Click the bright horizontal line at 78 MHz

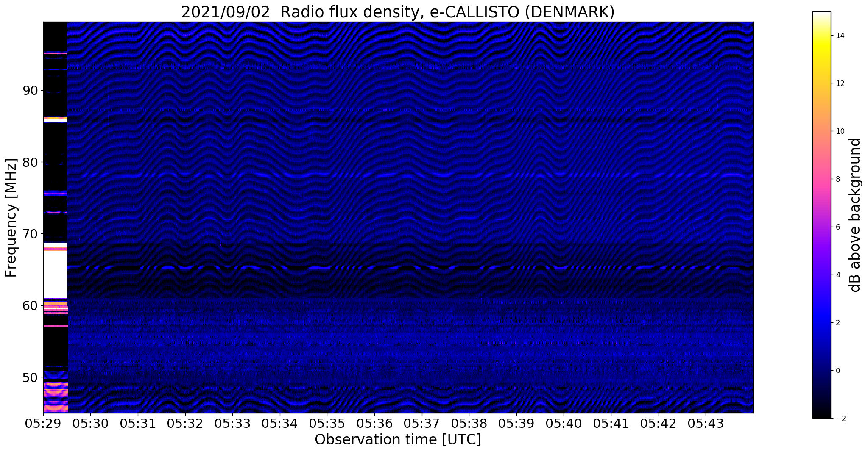coord(410,175)
